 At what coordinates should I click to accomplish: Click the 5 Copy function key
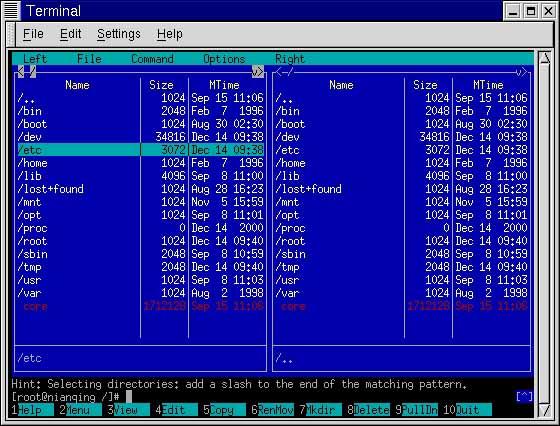pyautogui.click(x=224, y=410)
